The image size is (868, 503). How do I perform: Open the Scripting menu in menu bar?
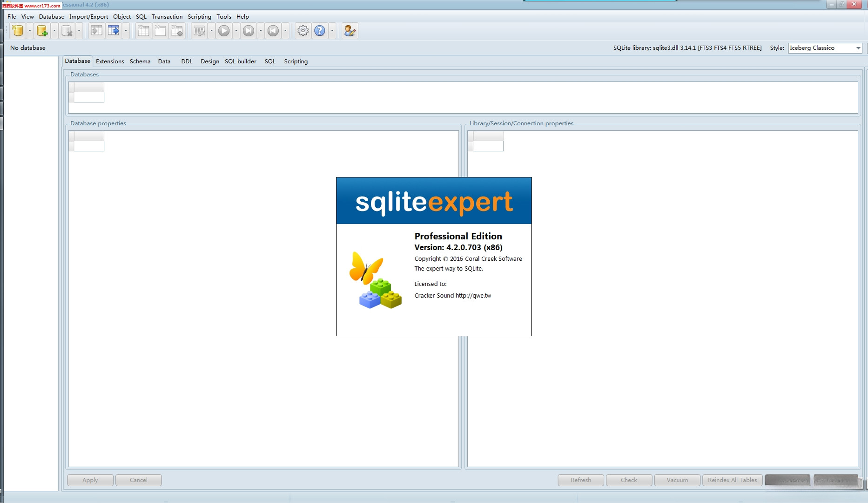[199, 16]
